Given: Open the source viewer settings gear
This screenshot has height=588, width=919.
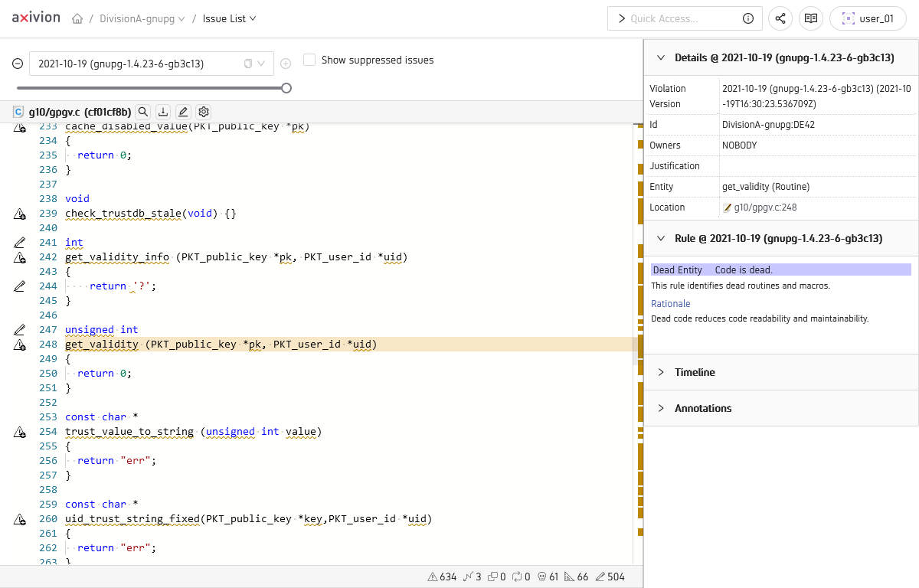Looking at the screenshot, I should click(x=203, y=112).
